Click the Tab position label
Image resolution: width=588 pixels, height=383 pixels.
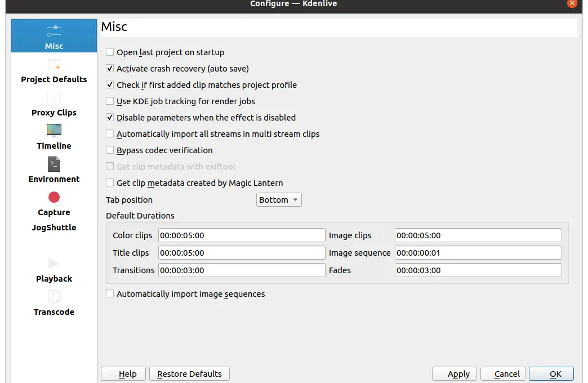[x=129, y=200]
